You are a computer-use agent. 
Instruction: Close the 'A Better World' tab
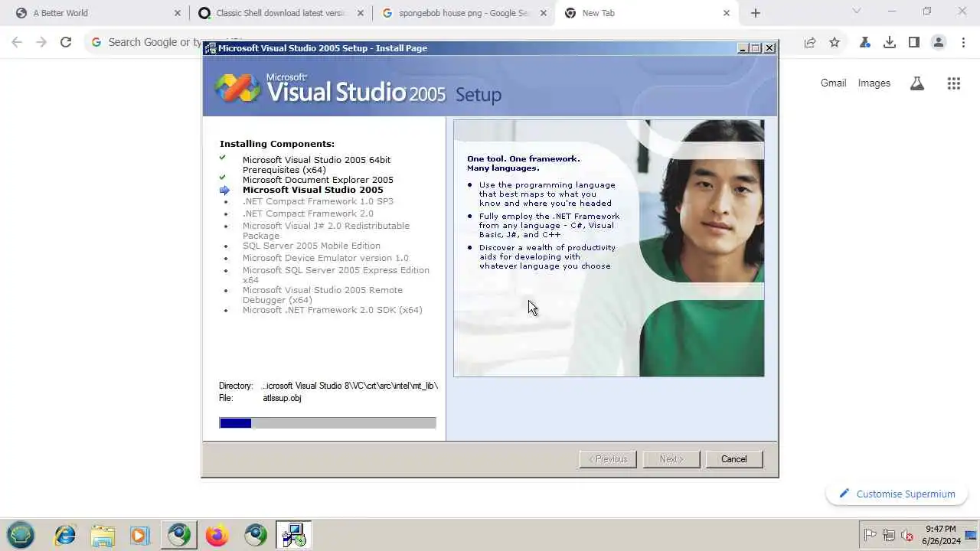[178, 13]
